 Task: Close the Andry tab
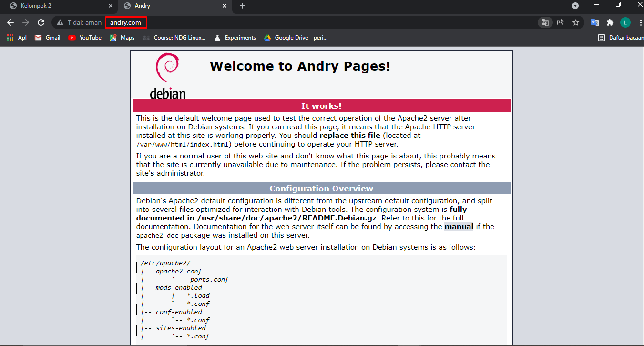(x=225, y=6)
